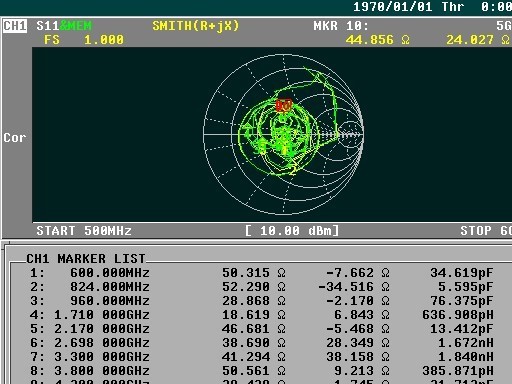Click the 24.027 Ω reactance readout
512x384 pixels.
point(478,40)
